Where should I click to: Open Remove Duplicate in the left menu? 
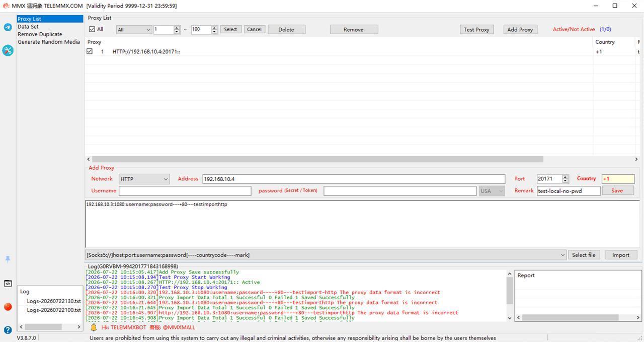click(40, 34)
